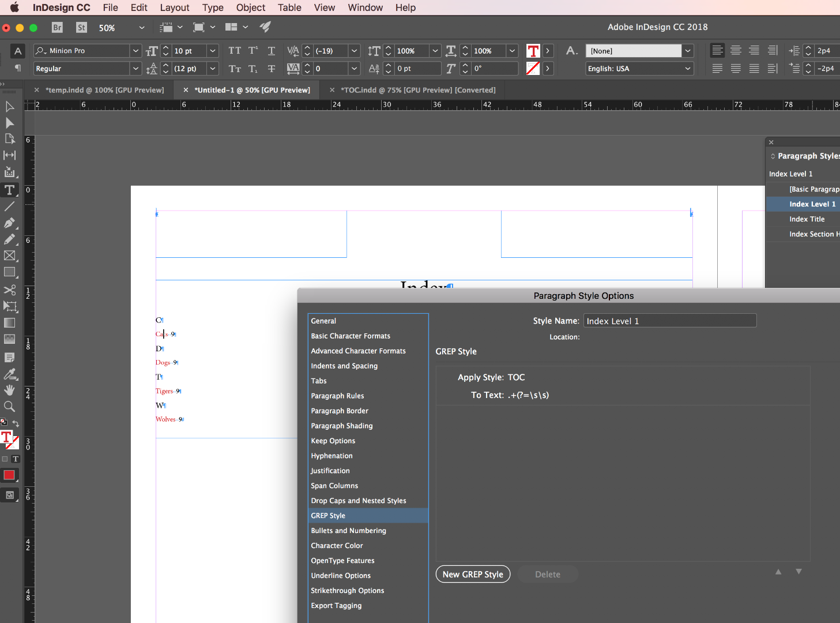Select the Hand tool

tap(10, 391)
